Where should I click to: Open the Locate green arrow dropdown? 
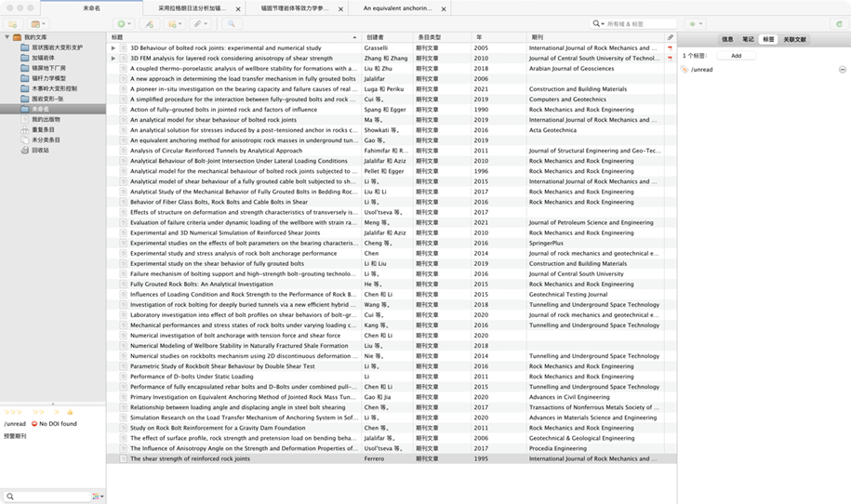(696, 24)
